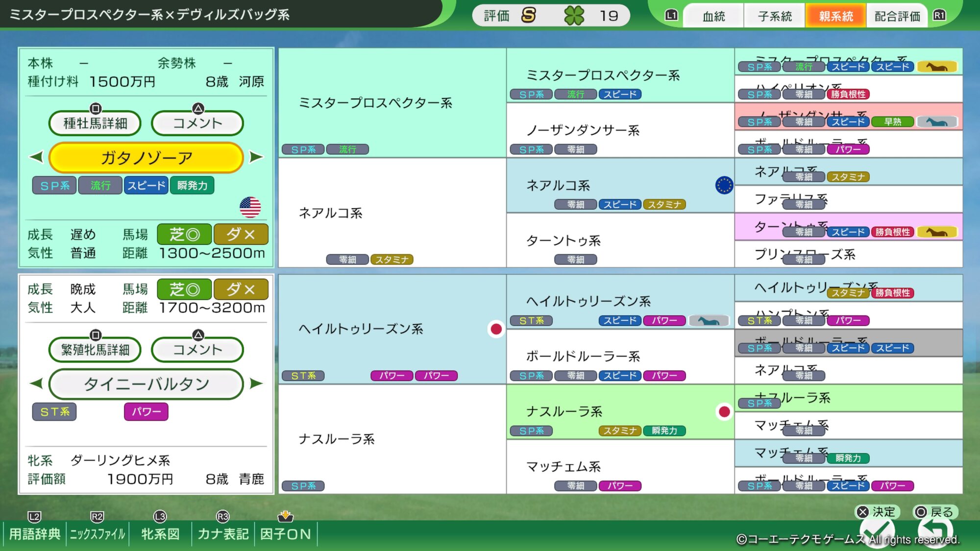Open 種牡馬詳細 button
This screenshot has width=980, height=551.
pos(95,123)
